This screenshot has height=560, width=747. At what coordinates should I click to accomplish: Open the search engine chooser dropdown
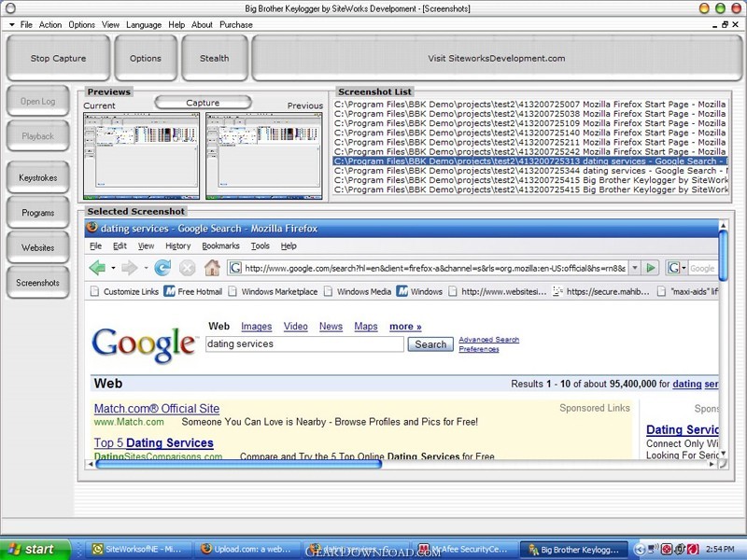[x=684, y=268]
